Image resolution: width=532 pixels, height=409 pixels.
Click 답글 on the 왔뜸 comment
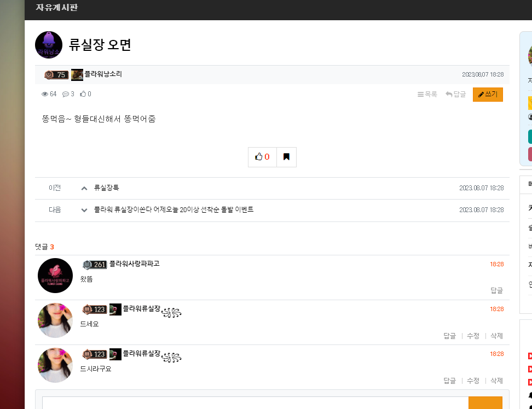tap(497, 290)
